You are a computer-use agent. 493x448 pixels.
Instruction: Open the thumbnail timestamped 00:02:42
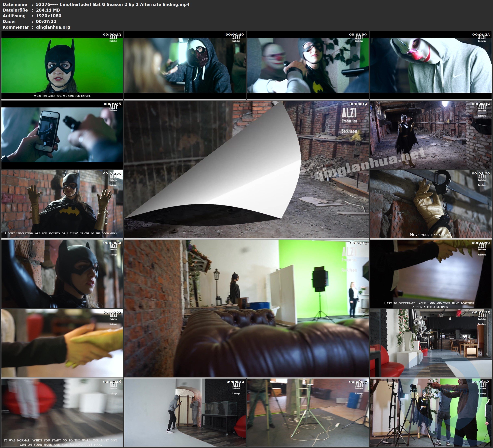click(x=431, y=135)
